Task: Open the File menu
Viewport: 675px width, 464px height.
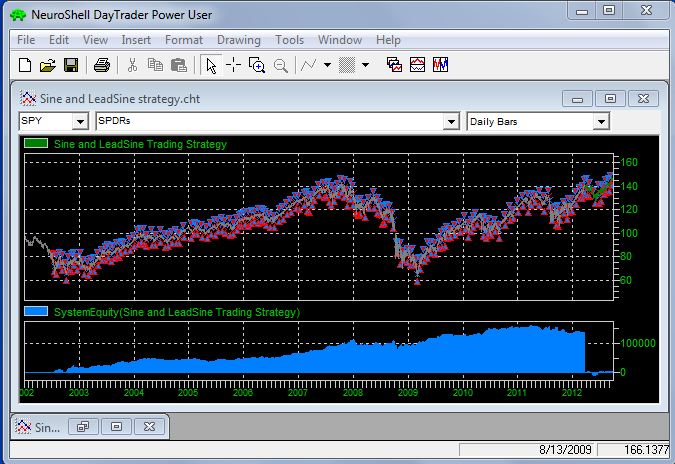Action: [x=26, y=40]
